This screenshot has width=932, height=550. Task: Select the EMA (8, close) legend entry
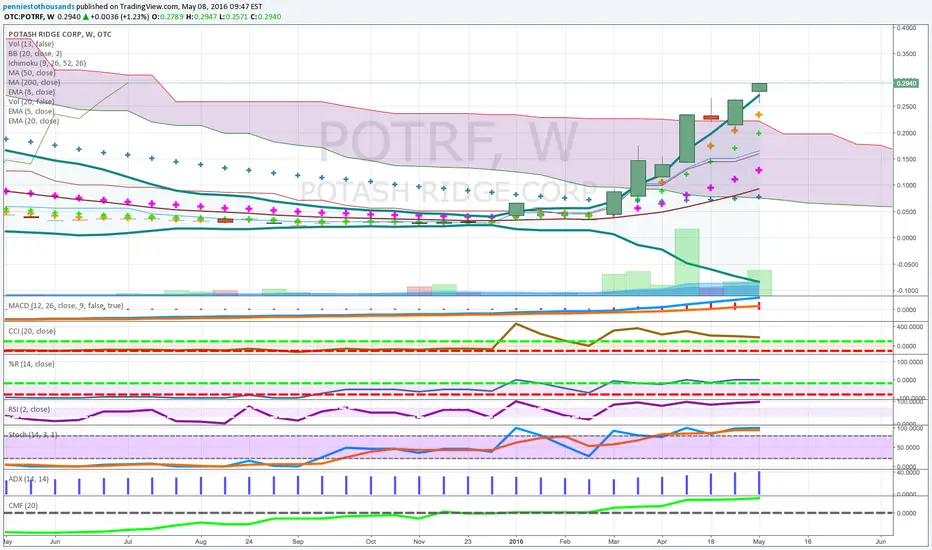pyautogui.click(x=32, y=92)
